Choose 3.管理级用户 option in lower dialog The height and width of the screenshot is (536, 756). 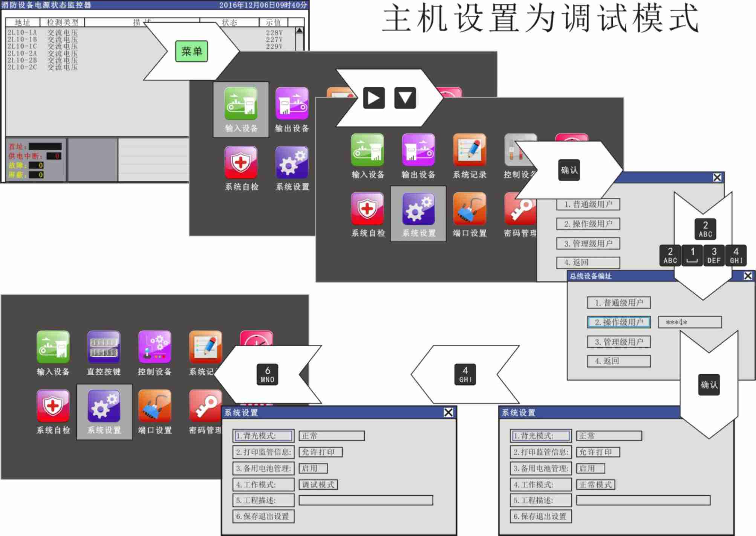(619, 342)
